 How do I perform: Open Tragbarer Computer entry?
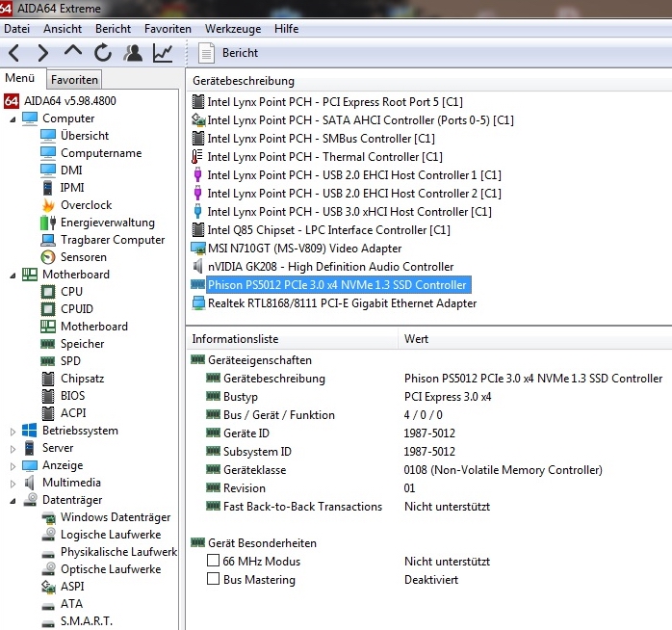pos(113,240)
